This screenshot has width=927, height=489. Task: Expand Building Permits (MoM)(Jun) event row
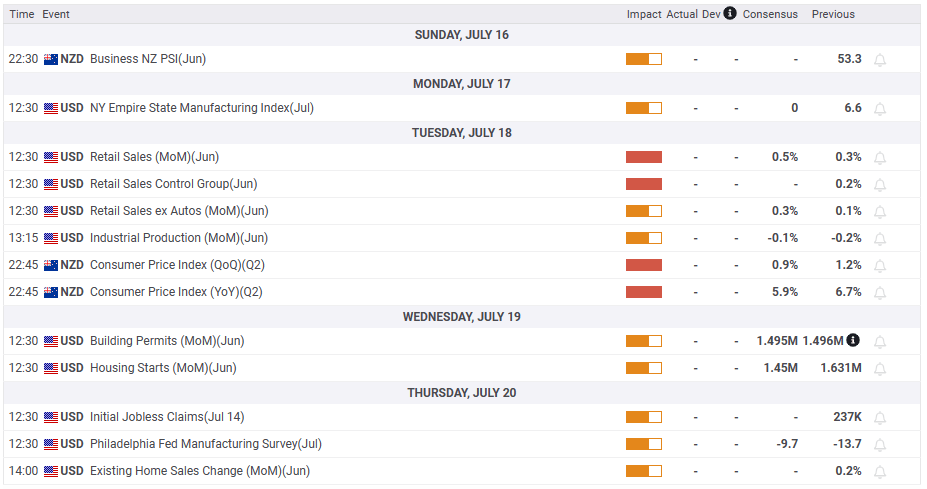[167, 341]
